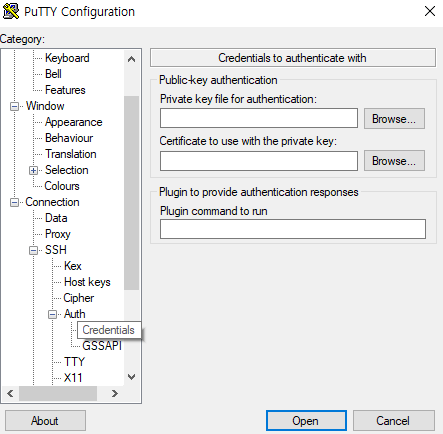Click the 'Category:' label

click(x=22, y=39)
